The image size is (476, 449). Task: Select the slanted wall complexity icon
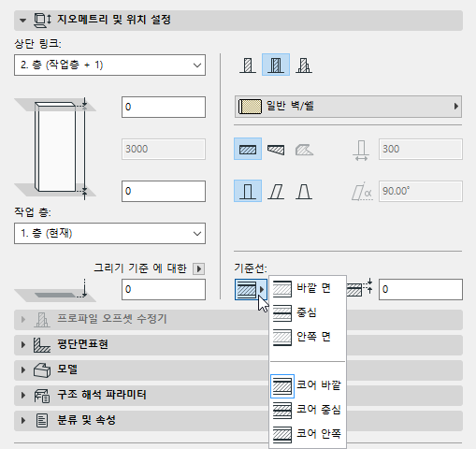276,191
